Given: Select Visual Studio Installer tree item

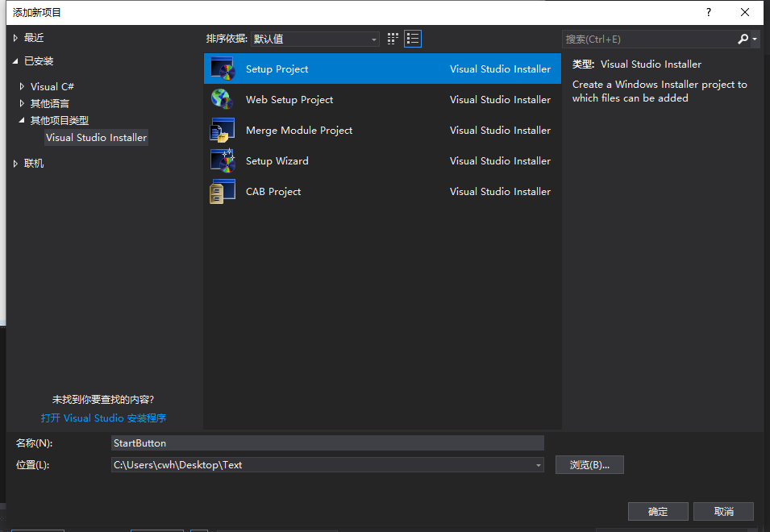Looking at the screenshot, I should (96, 137).
